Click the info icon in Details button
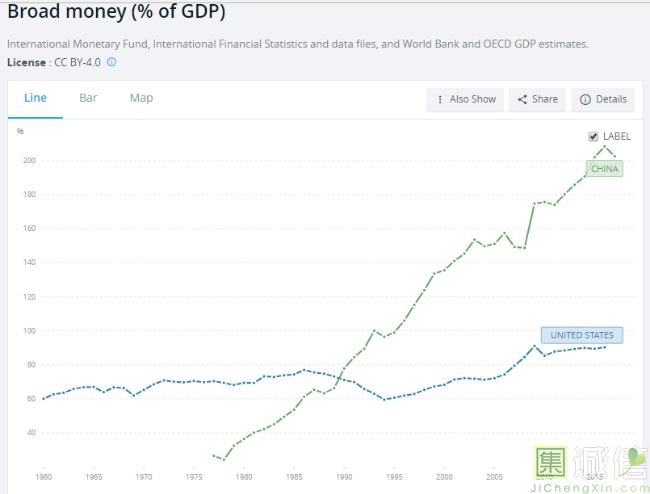 point(585,99)
